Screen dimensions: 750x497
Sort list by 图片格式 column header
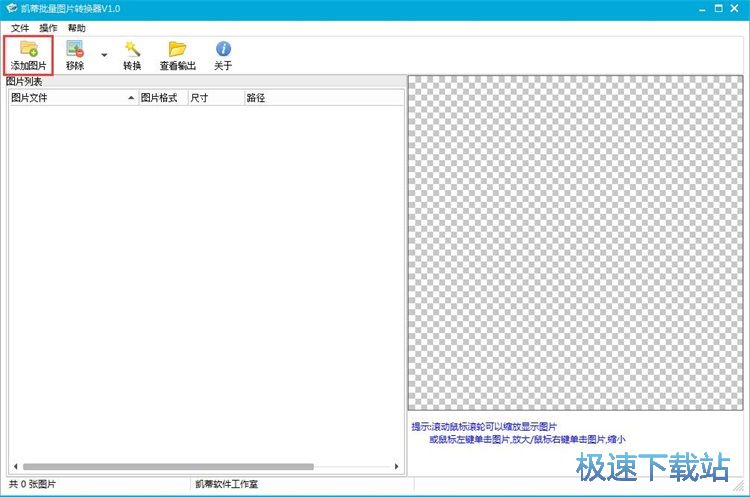(164, 98)
